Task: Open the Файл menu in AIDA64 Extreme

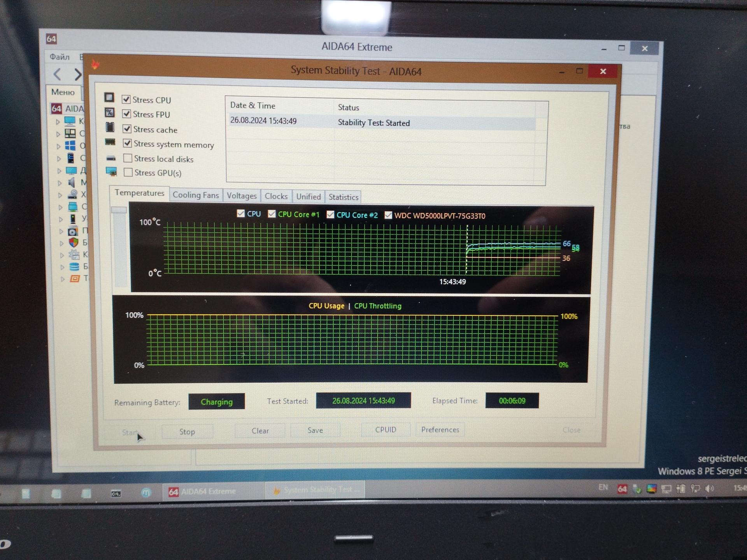Action: (60, 57)
